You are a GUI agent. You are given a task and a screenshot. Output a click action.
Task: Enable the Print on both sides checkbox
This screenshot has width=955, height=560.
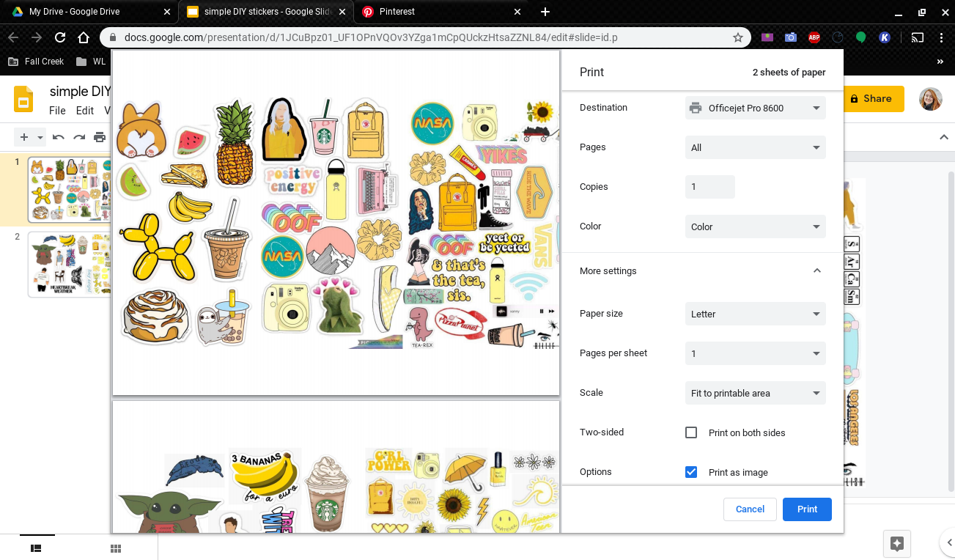(691, 432)
